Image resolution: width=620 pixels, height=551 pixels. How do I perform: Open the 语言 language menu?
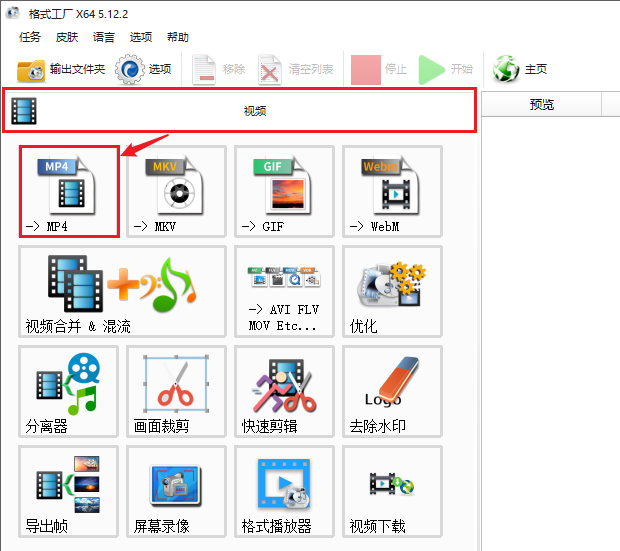pos(104,37)
